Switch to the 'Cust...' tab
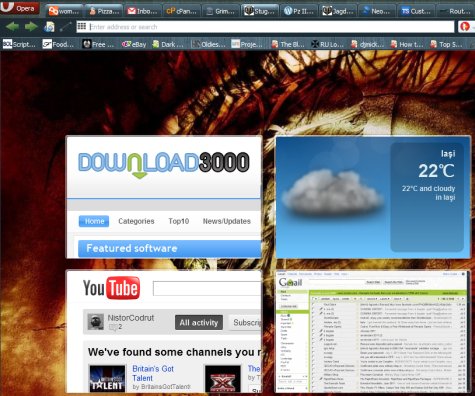 [x=416, y=11]
